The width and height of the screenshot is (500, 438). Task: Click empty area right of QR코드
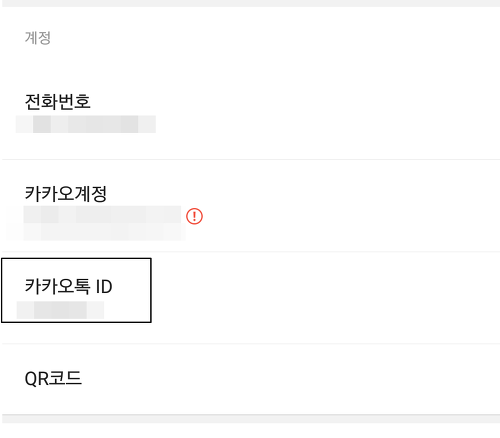pos(290,379)
